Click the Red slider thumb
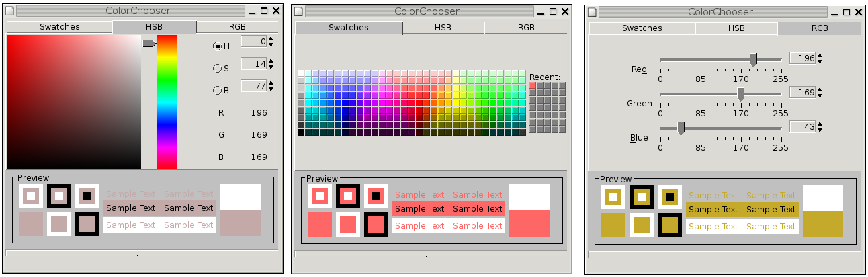This screenshot has height=277, width=868. pos(754,60)
